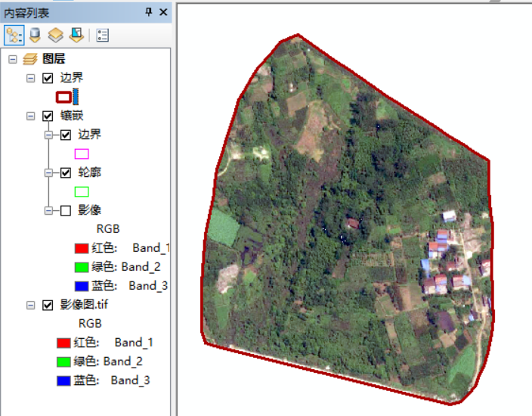Collapse the 影像图.tif layer legend
The height and width of the screenshot is (416, 532).
click(x=30, y=305)
